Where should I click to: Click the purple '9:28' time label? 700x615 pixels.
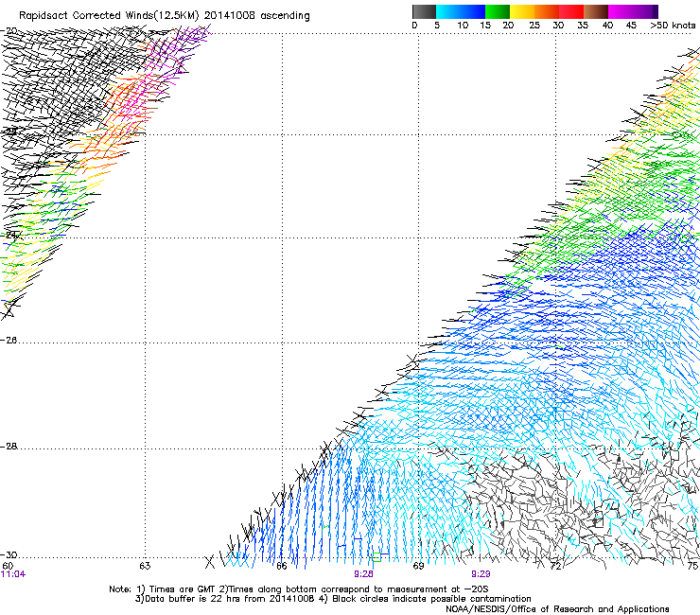pyautogui.click(x=363, y=574)
